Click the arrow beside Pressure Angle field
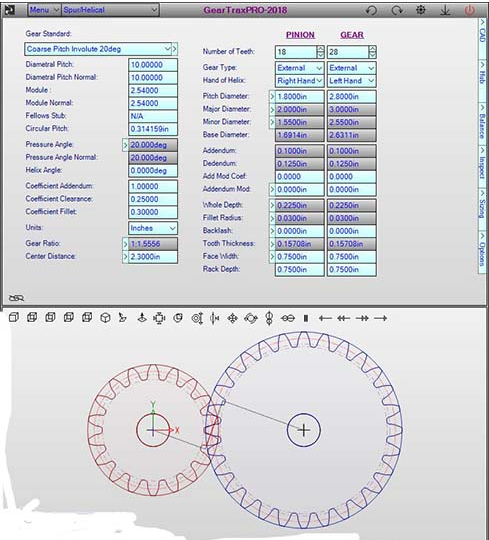This screenshot has height=540, width=489. [125, 145]
